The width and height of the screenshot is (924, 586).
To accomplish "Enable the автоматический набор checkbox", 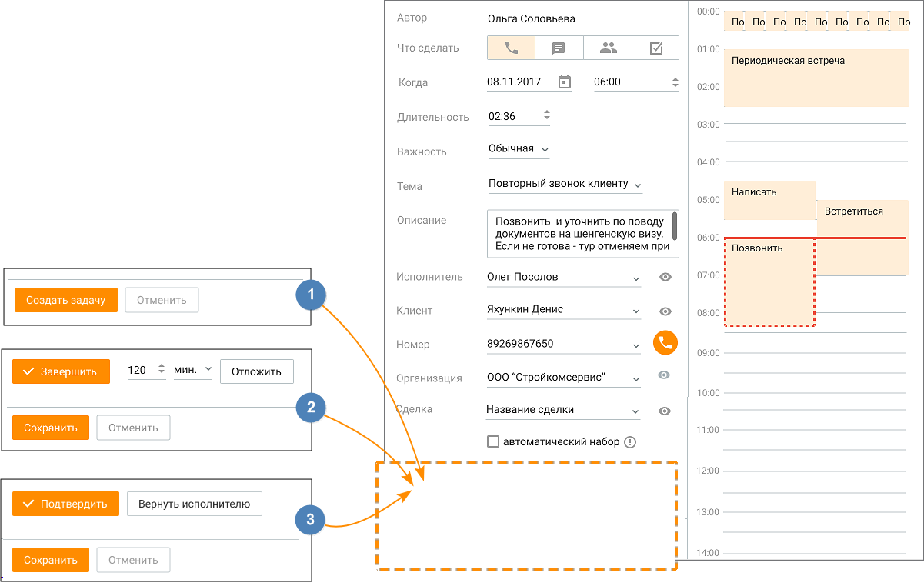I will tap(493, 442).
